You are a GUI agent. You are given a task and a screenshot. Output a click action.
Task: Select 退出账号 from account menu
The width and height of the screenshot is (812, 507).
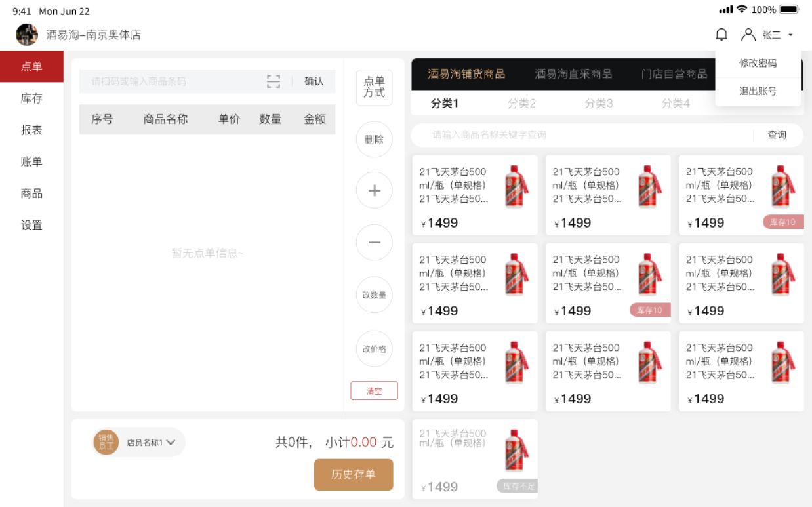[758, 91]
